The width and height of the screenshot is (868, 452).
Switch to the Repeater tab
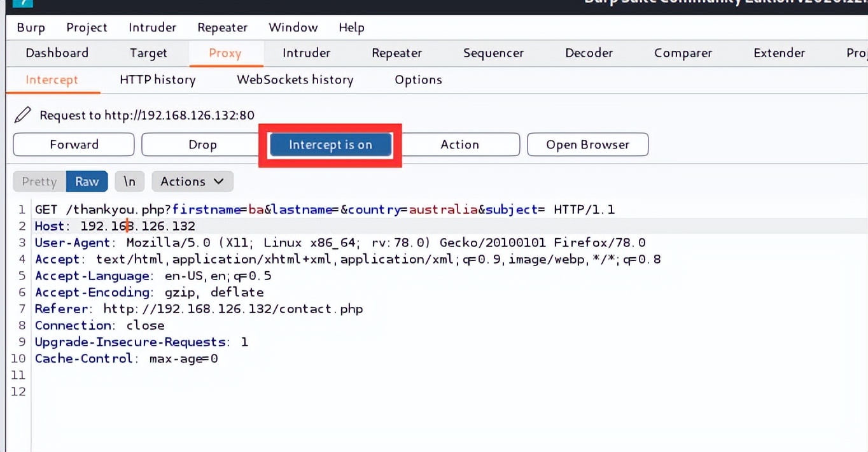[x=396, y=53]
